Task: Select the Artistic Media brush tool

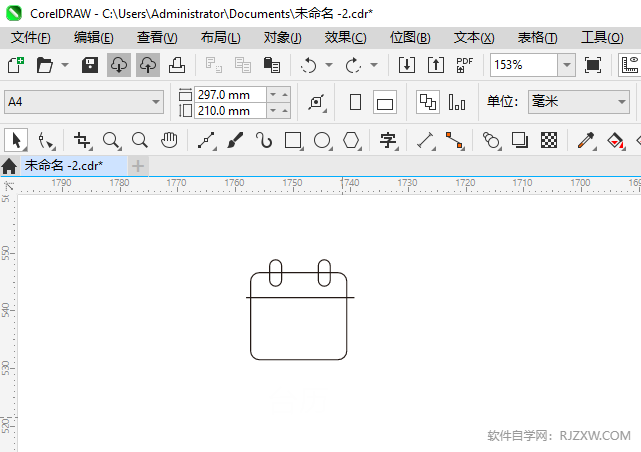Action: tap(235, 141)
